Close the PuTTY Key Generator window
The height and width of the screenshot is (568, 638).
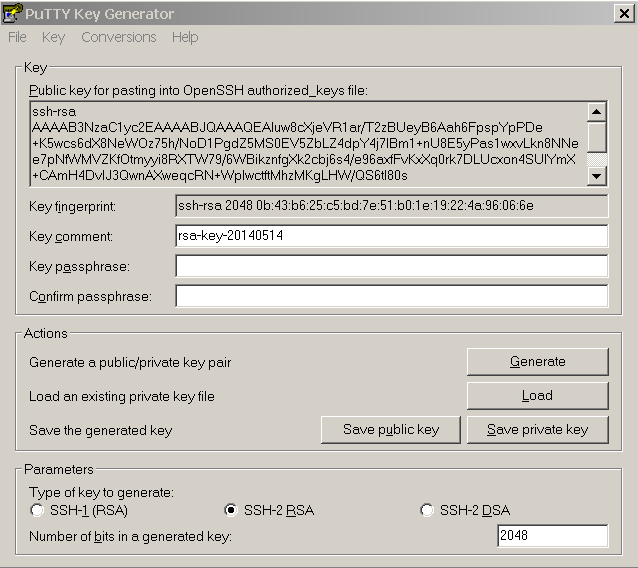pos(624,13)
